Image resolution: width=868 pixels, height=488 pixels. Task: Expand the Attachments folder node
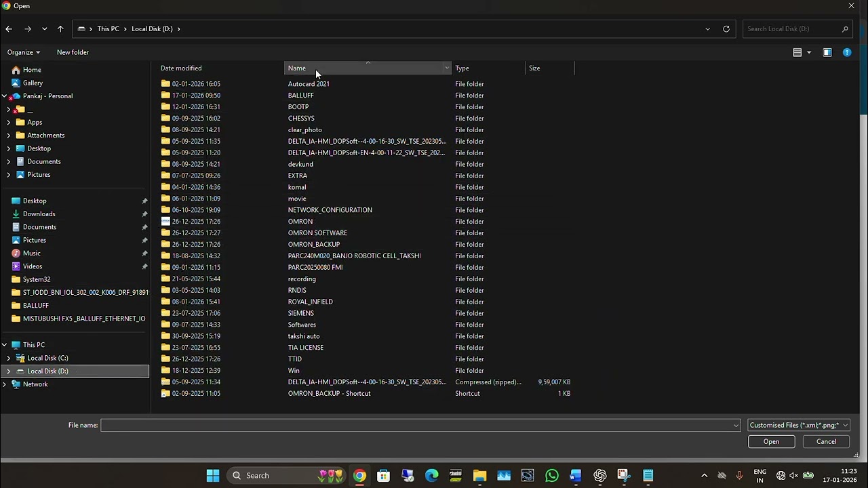coord(8,136)
